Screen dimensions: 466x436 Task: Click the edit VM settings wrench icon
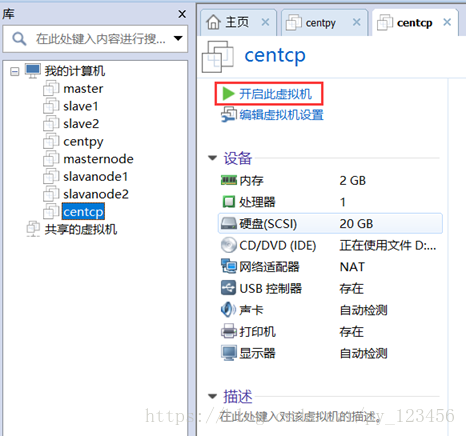[x=229, y=115]
